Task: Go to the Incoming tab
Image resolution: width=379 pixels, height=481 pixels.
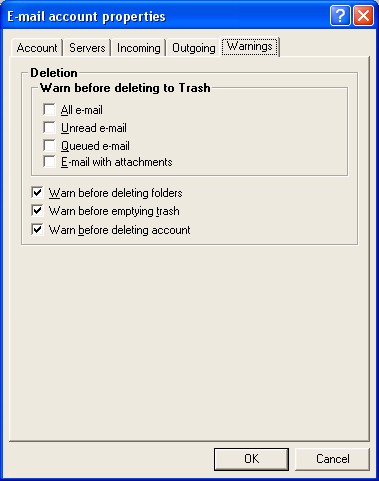Action: pos(138,48)
